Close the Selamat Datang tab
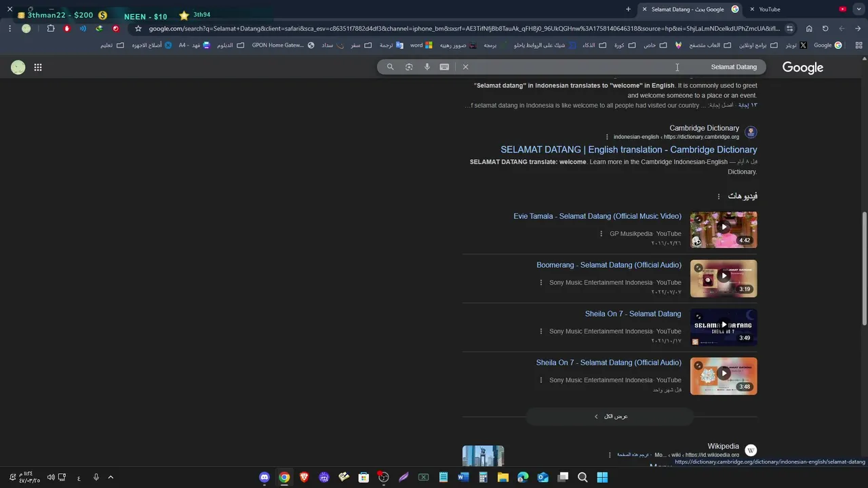The width and height of the screenshot is (868, 488). (x=644, y=9)
